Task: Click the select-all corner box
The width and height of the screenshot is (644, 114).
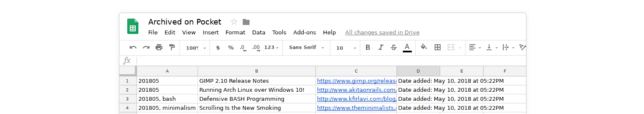Action: tap(128, 71)
